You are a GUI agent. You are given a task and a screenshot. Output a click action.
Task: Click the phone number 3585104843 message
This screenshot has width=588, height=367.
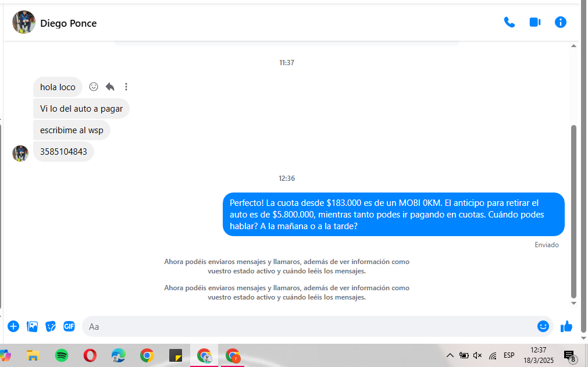click(x=63, y=152)
